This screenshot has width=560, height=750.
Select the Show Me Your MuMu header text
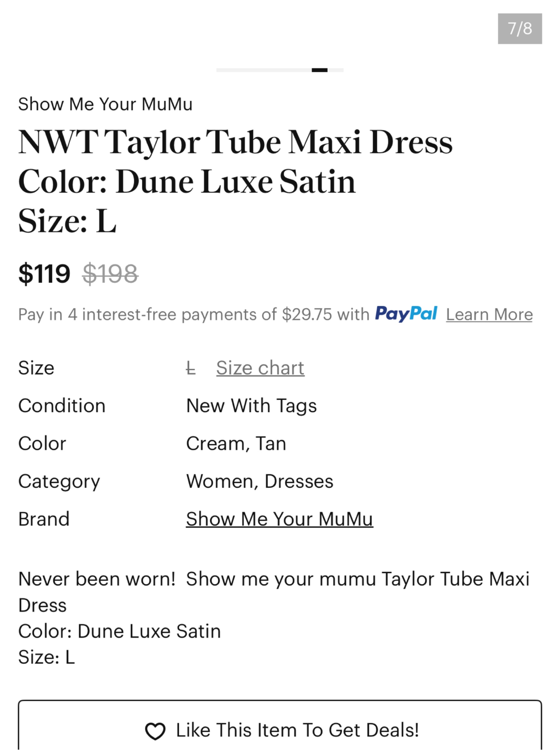[x=105, y=104]
